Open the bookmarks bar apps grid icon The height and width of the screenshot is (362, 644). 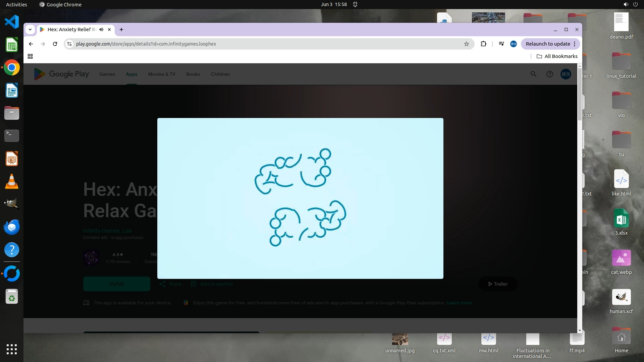(x=30, y=56)
